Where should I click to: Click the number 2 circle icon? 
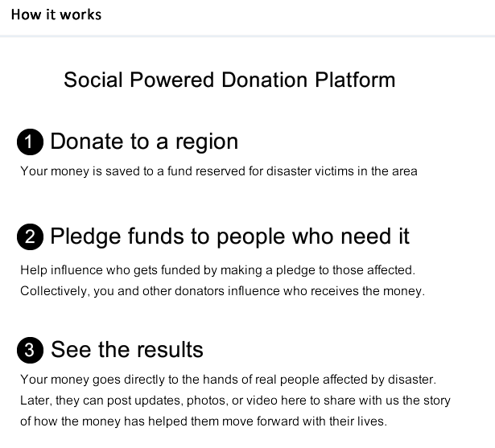(x=30, y=236)
